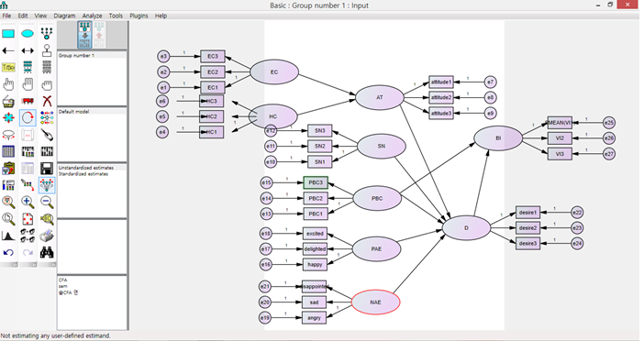
Task: Select the Zoom in on area tool
Action: coord(8,202)
